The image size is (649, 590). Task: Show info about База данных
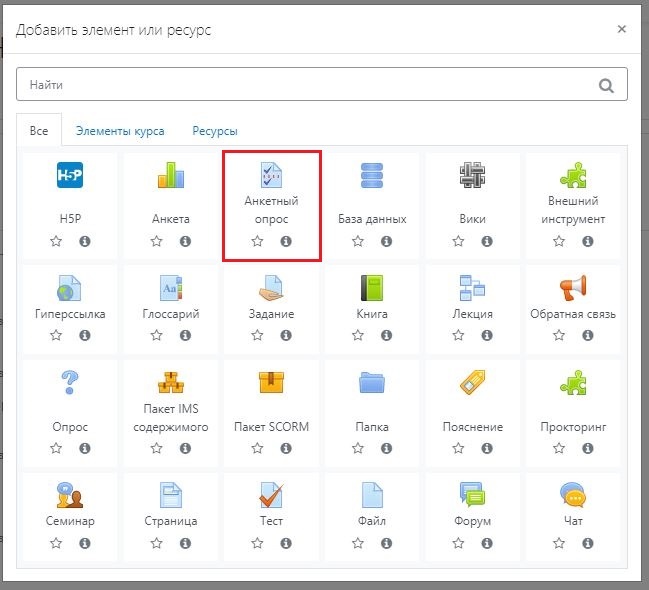[387, 241]
